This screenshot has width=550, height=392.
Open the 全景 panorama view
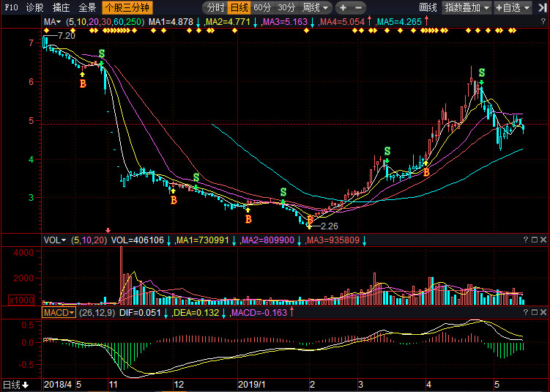87,7
